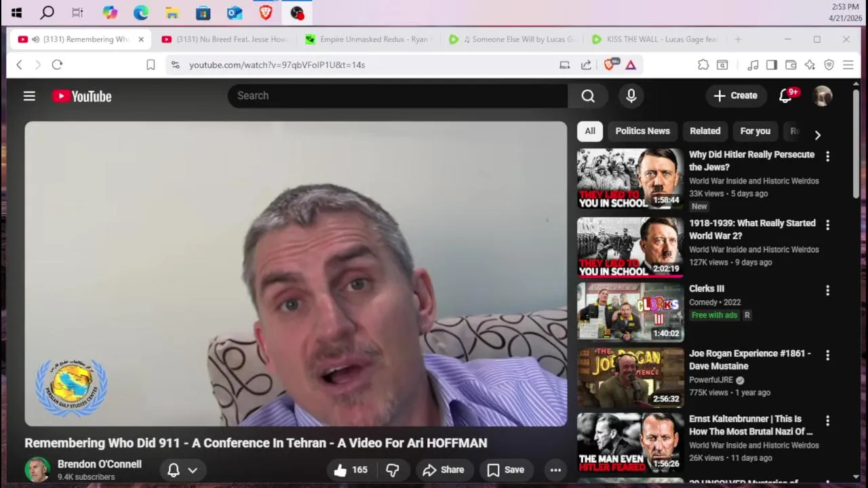Screen dimensions: 868x488
Task: Open browser Extensions puzzle icon
Action: (x=703, y=64)
